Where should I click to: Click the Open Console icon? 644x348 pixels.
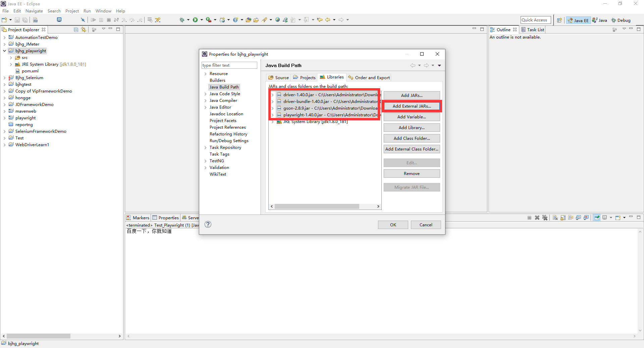[618, 218]
